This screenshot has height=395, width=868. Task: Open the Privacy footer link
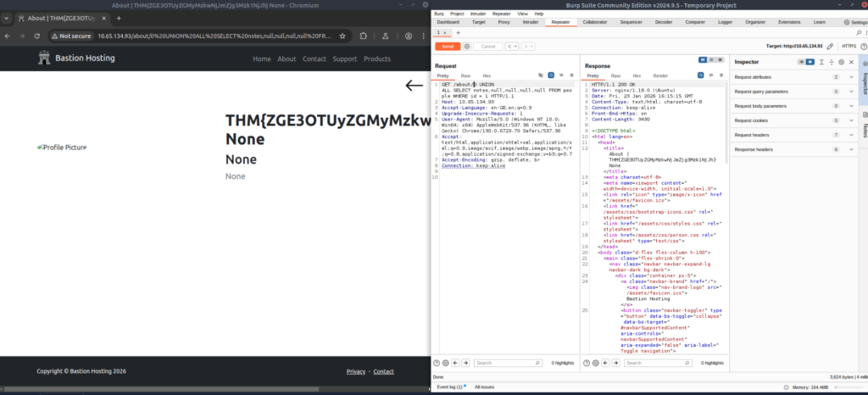coord(356,372)
